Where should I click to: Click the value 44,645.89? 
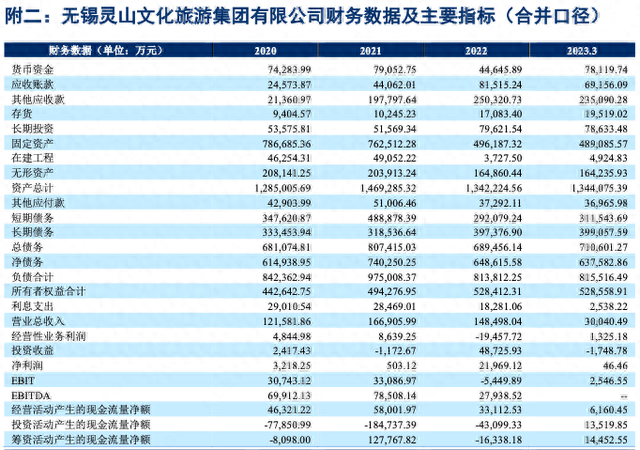coord(500,70)
